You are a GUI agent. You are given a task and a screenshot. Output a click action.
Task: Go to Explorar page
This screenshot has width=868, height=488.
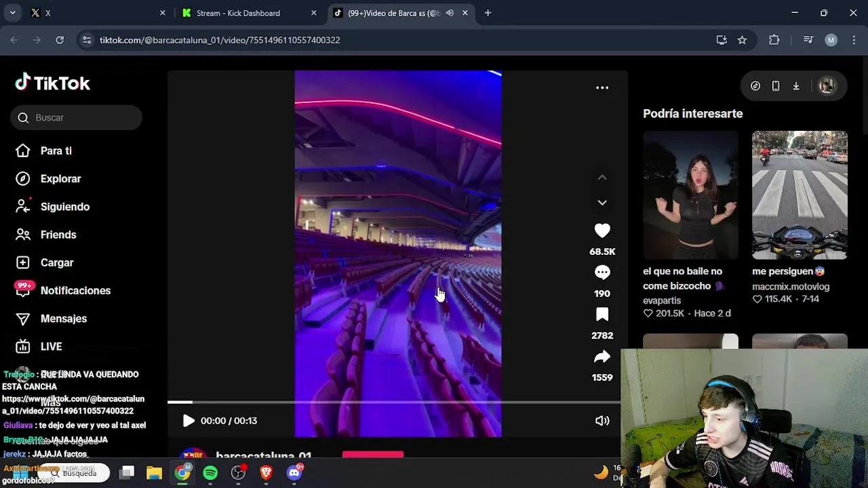(x=48, y=178)
